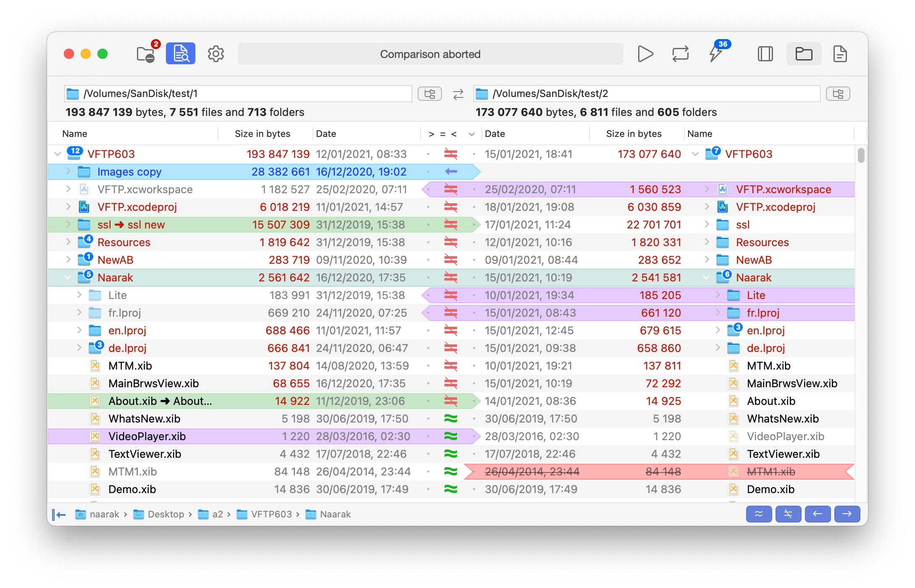Jump to path start arrow in breadcrumb bar
915x588 pixels.
tap(59, 514)
